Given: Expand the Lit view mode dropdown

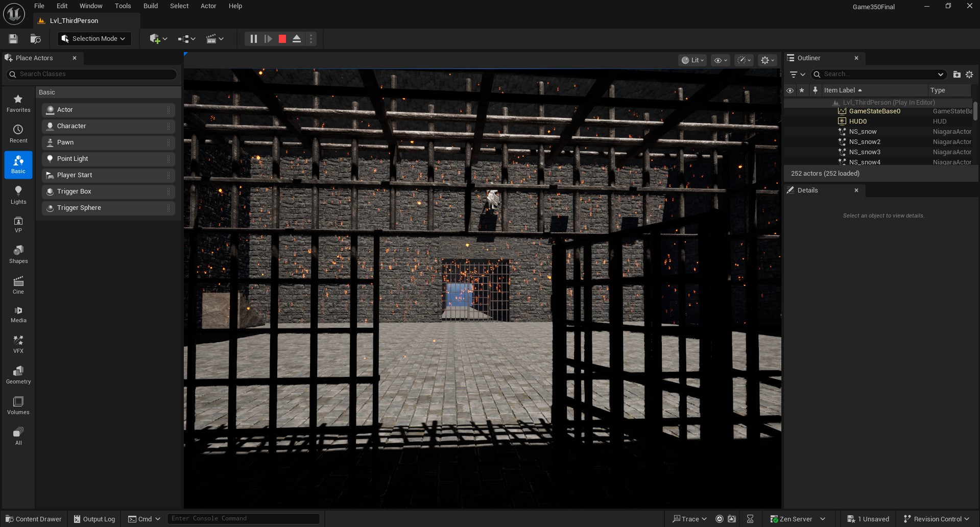Looking at the screenshot, I should 692,60.
